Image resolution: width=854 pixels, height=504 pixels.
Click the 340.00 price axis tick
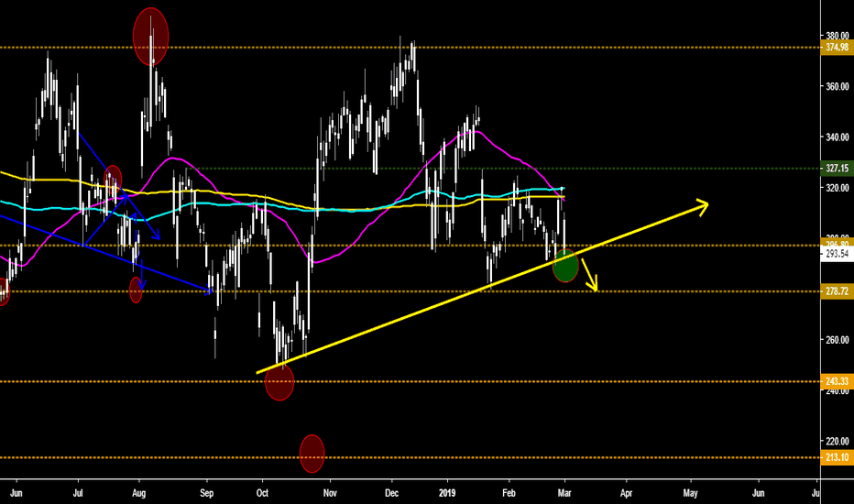838,137
